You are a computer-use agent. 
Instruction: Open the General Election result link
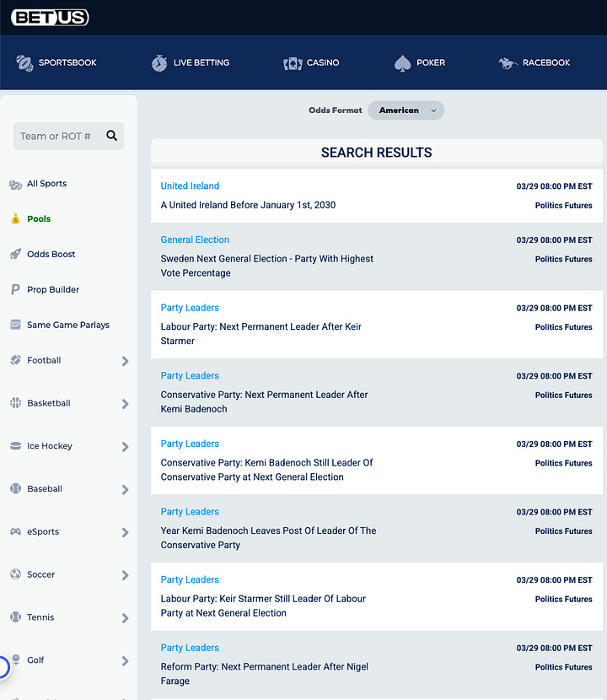(195, 240)
